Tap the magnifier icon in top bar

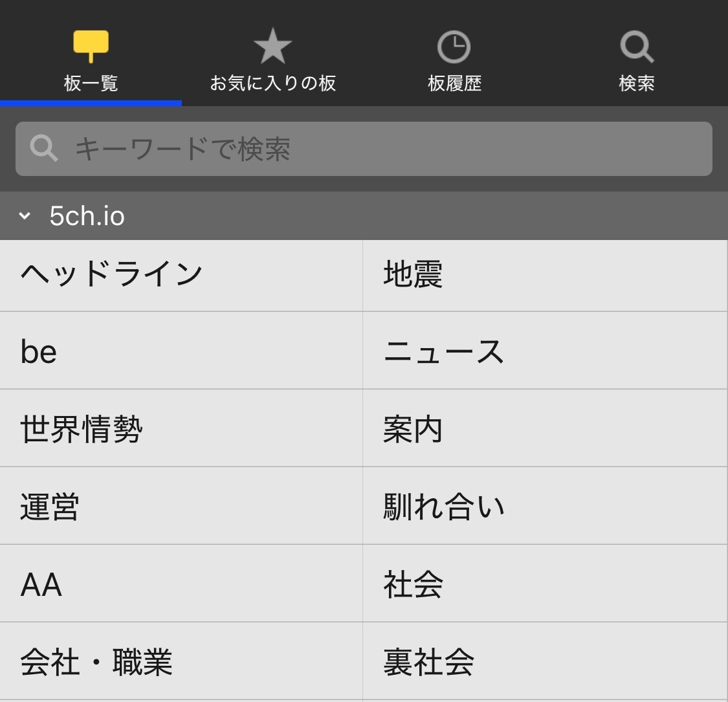636,47
